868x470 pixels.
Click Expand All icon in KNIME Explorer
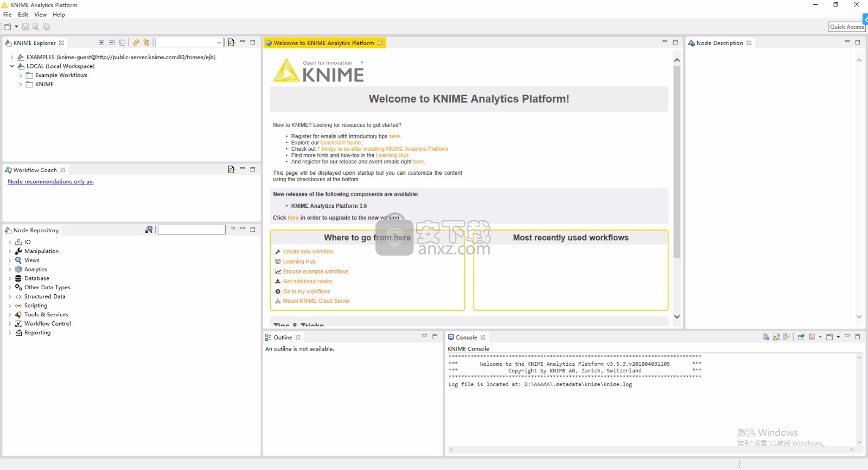coord(101,42)
